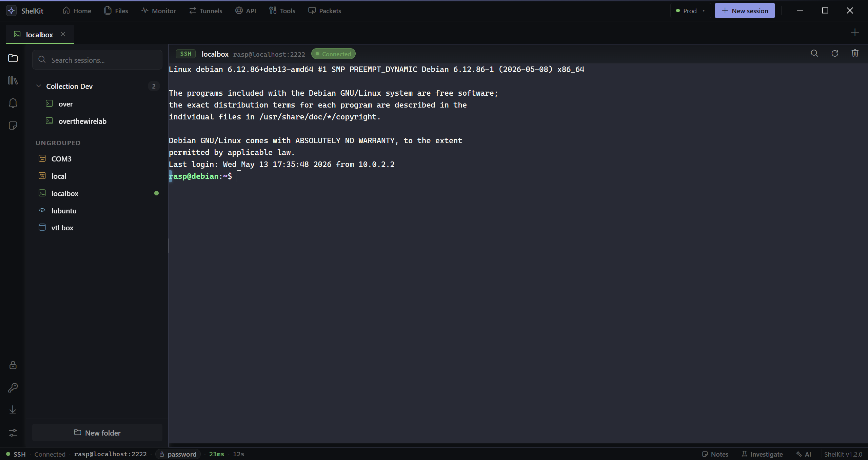Add a new tab with the plus icon
Screen dimensions: 868x460
pos(855,33)
